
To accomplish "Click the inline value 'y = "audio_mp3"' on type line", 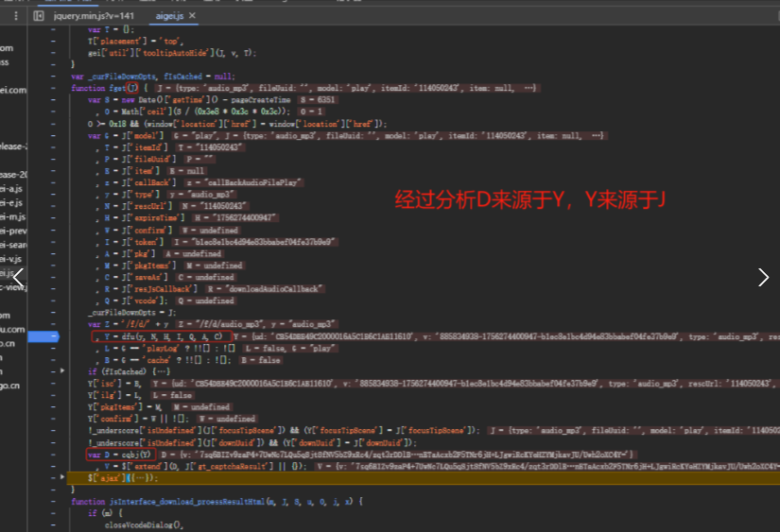I will coord(201,195).
